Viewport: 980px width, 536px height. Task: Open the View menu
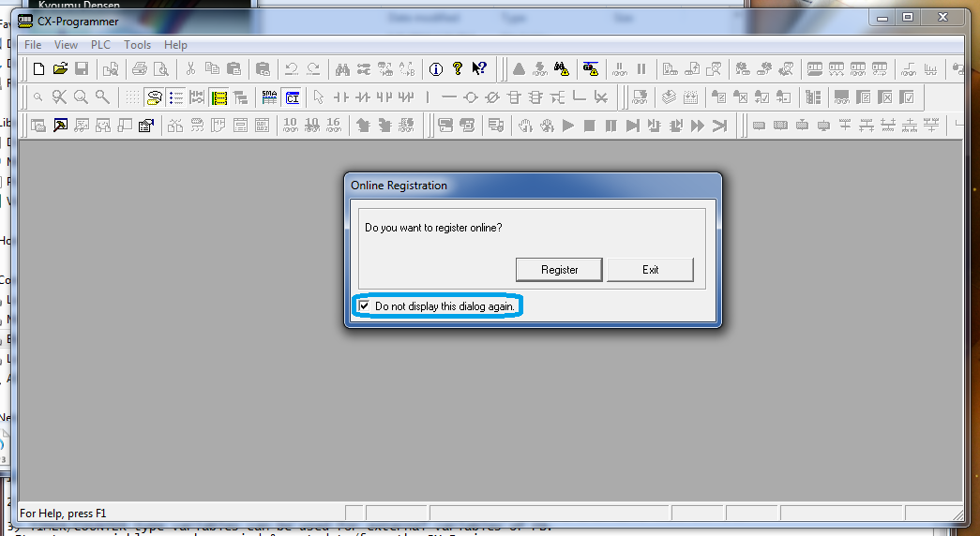pyautogui.click(x=66, y=45)
